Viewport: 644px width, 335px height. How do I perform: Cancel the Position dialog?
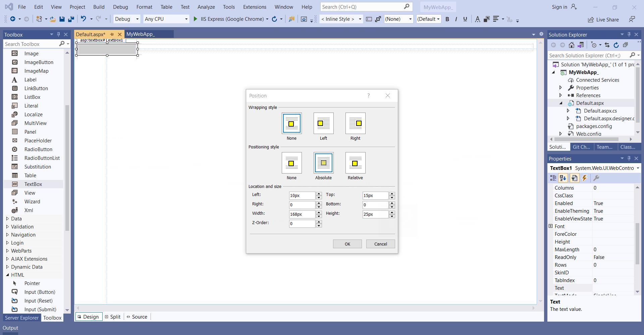click(x=380, y=244)
